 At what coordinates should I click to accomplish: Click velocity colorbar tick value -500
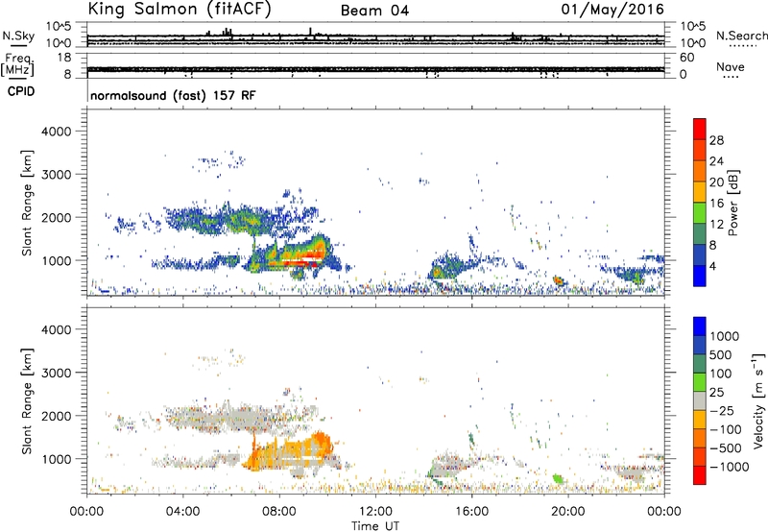point(726,447)
